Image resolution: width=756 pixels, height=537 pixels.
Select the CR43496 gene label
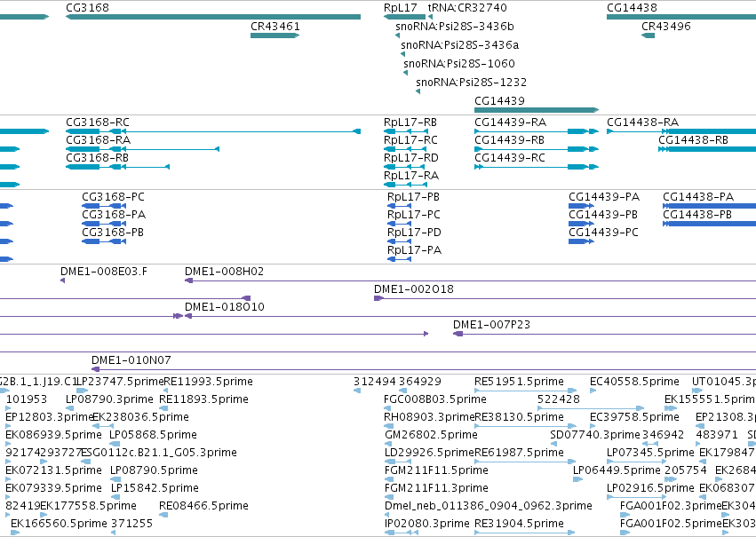[666, 27]
